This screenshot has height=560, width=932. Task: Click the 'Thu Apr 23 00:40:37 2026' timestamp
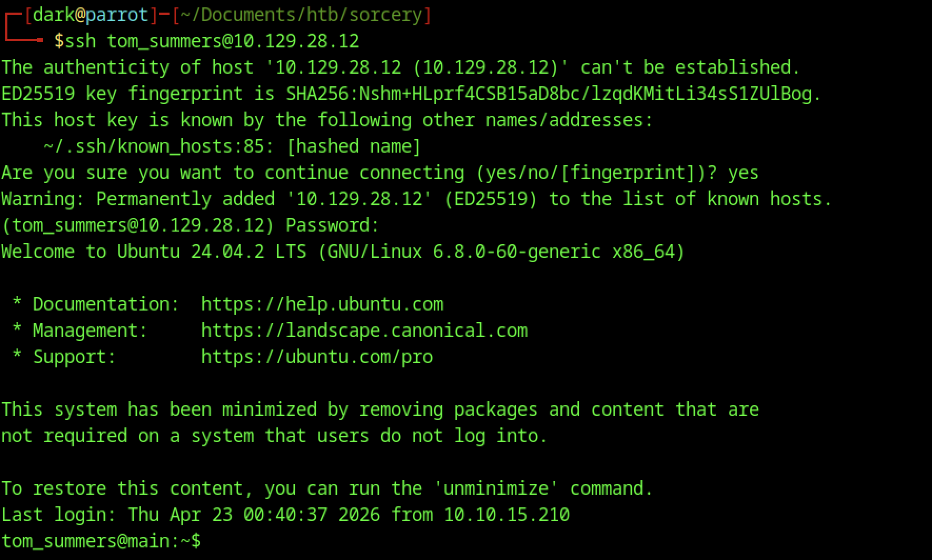(253, 515)
